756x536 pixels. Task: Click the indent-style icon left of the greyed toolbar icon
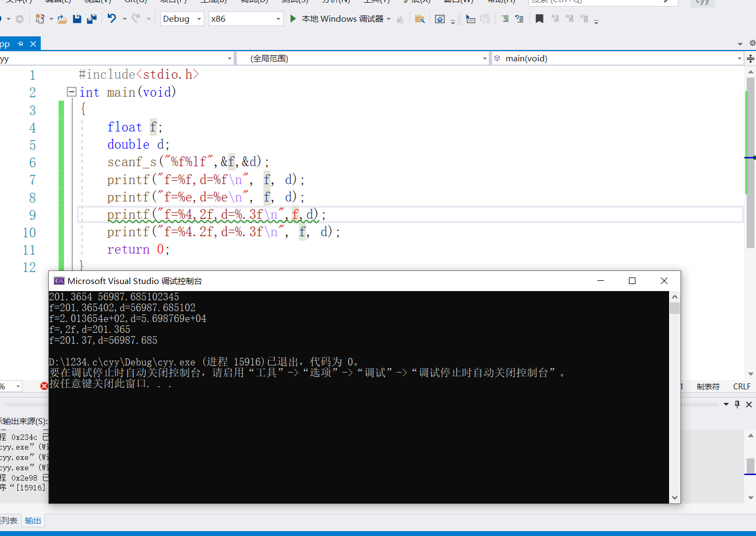click(x=470, y=19)
